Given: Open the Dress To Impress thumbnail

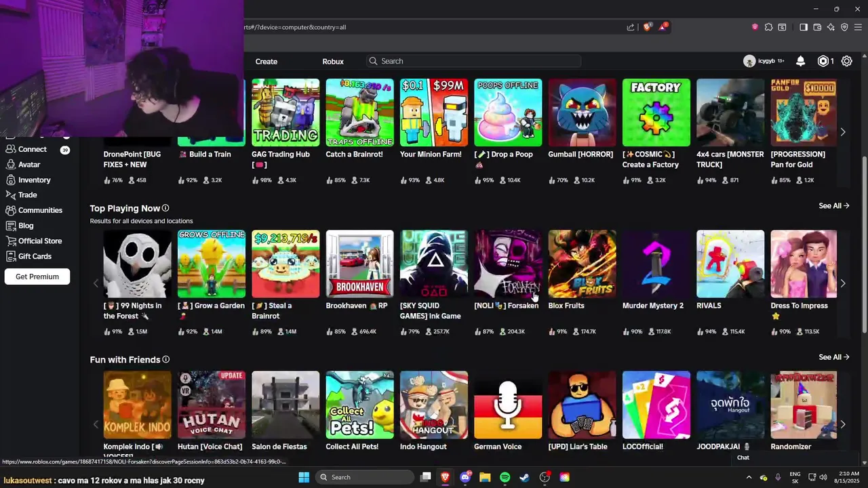Looking at the screenshot, I should point(804,264).
